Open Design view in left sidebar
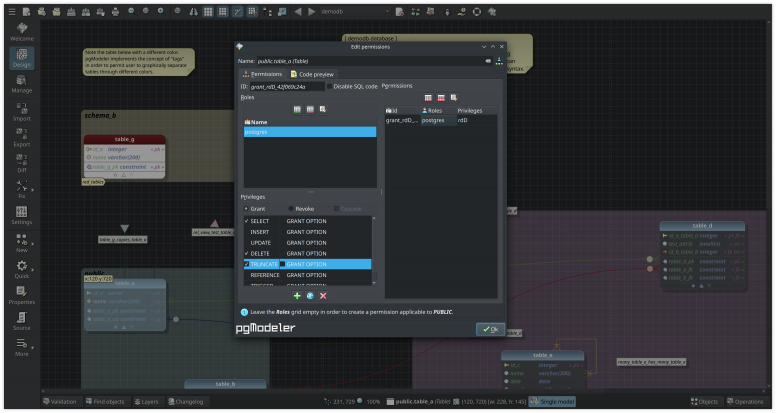This screenshot has width=776, height=413. pyautogui.click(x=22, y=58)
